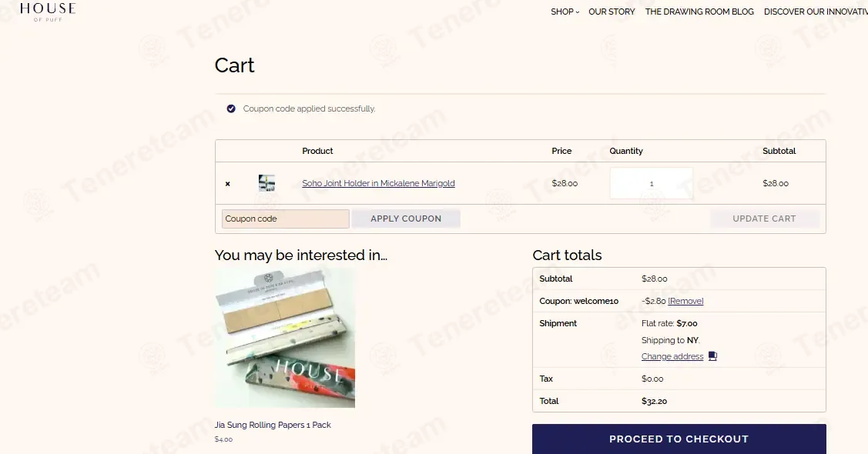This screenshot has height=454, width=868.
Task: Click the Flat rate: $7.00 shipping text
Action: (669, 323)
